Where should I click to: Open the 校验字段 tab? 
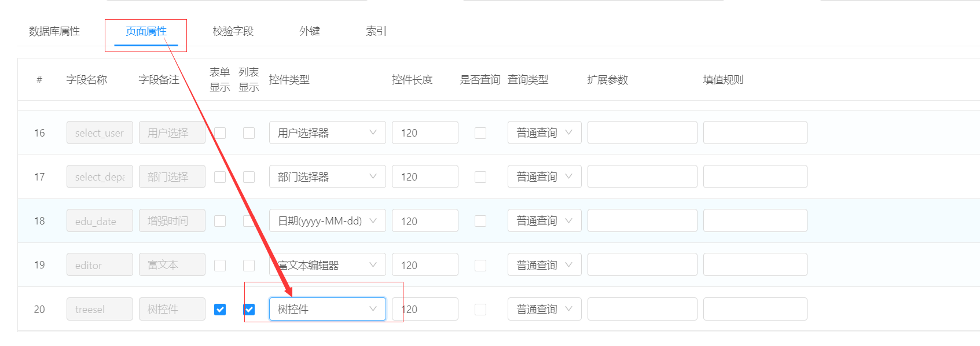click(x=233, y=31)
